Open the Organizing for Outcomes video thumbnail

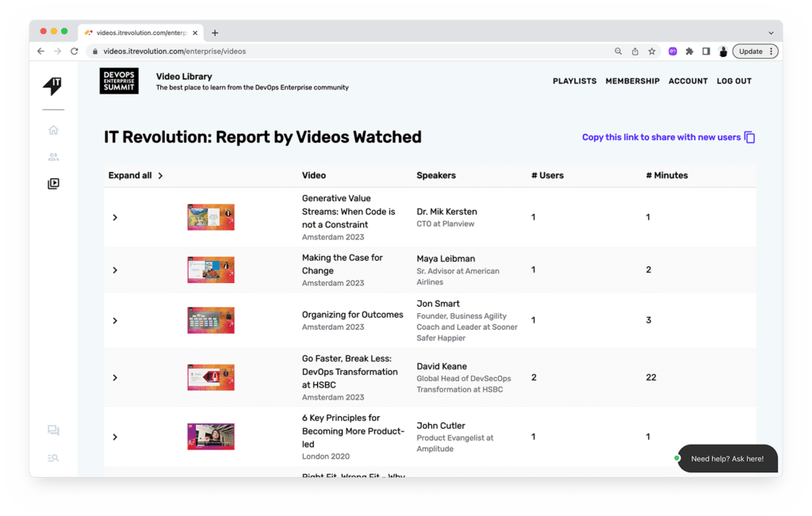pos(210,320)
